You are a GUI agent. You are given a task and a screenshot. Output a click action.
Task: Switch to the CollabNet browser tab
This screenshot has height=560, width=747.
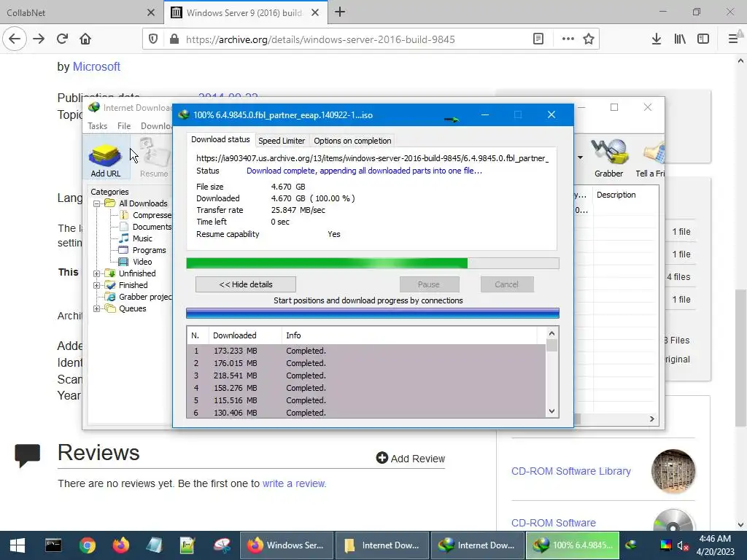coord(81,12)
